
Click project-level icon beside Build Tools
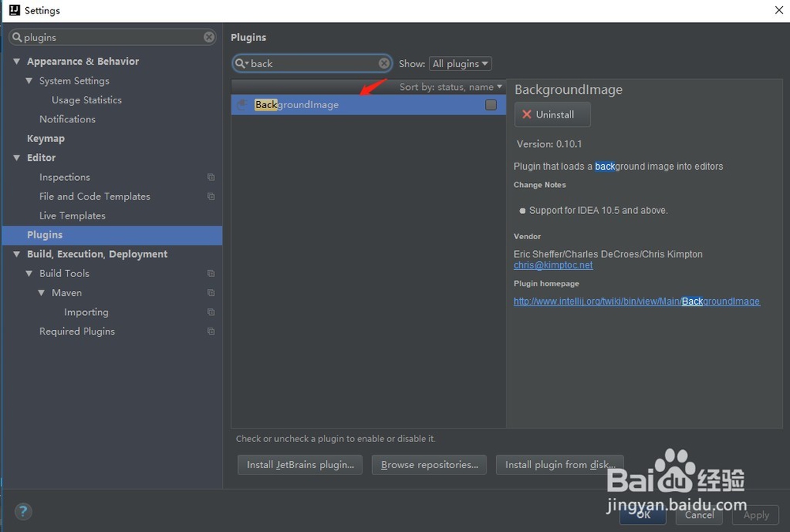coord(211,273)
